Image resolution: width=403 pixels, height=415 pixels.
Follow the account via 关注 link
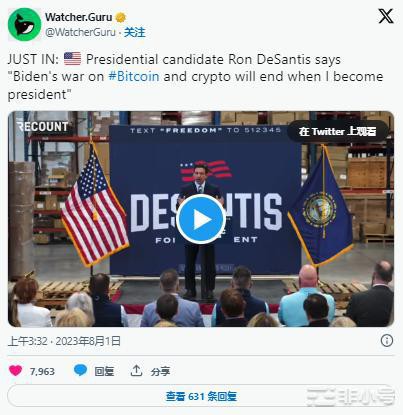pos(135,32)
